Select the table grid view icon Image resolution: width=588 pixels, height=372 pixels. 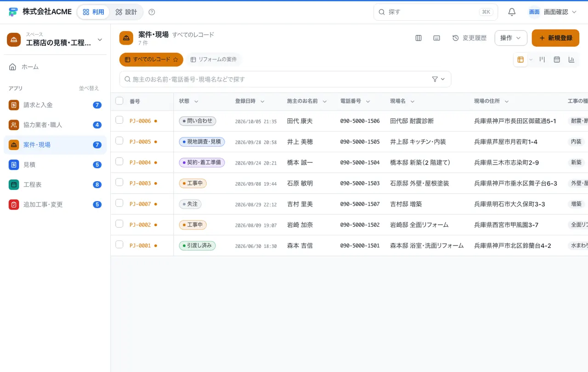pos(520,59)
